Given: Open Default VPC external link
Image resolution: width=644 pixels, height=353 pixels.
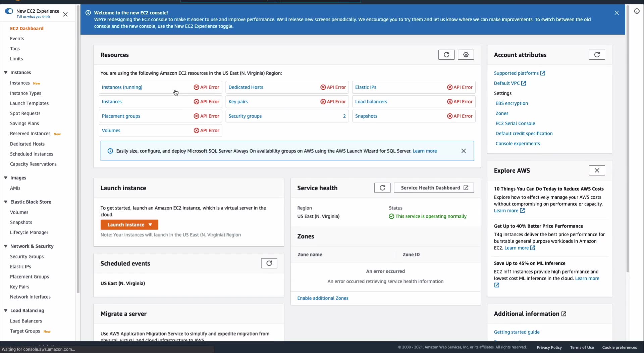Looking at the screenshot, I should point(510,83).
